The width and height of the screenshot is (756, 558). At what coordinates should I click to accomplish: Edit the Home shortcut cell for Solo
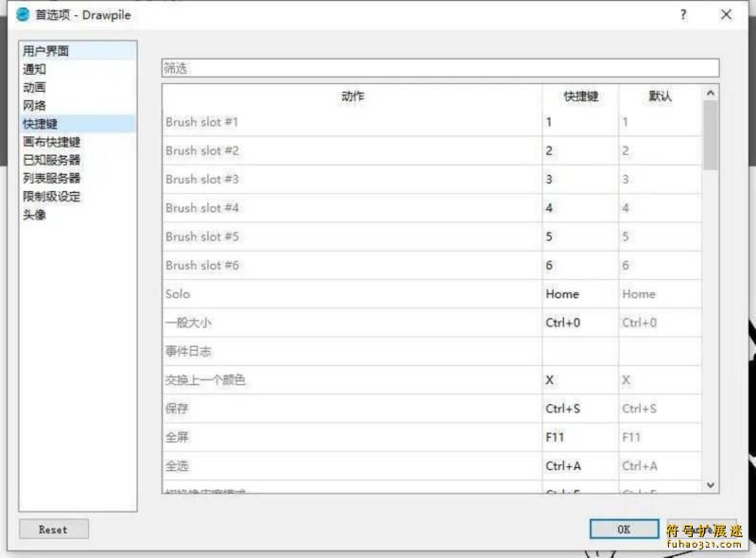tap(580, 294)
